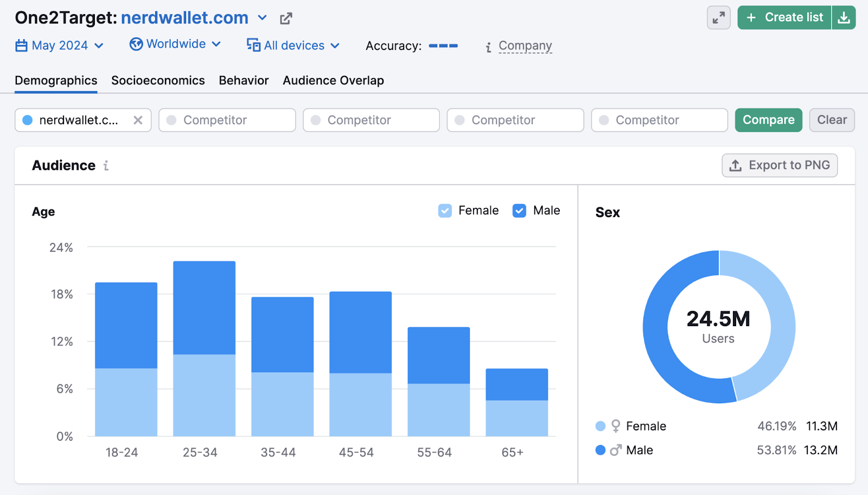Uncheck the Female checkbox on the Age chart

(x=445, y=210)
